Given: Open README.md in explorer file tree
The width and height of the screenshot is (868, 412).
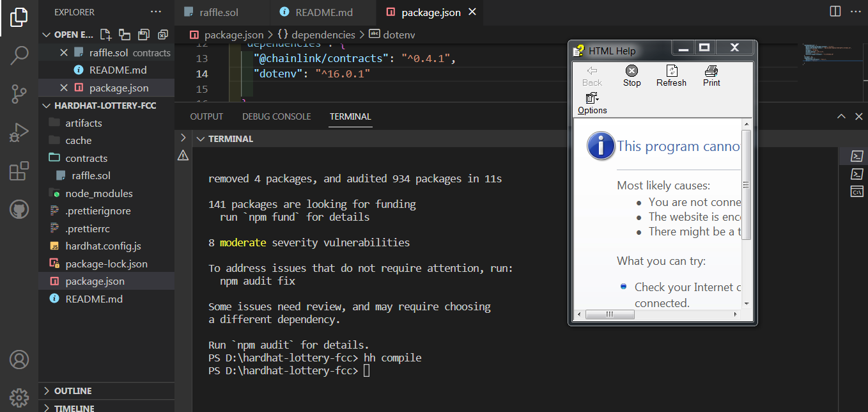Looking at the screenshot, I should (x=94, y=299).
